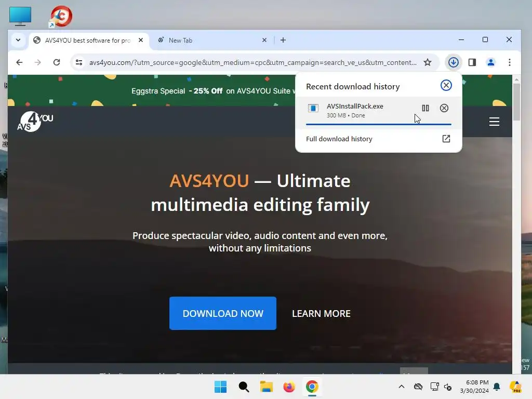Click the Recent download history heading
Screen dimensions: 532x399
click(353, 87)
